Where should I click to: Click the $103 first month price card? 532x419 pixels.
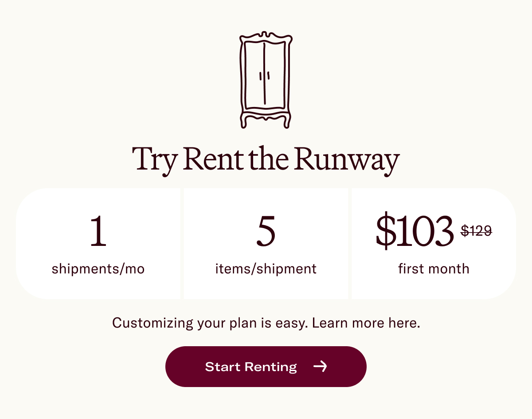tap(434, 243)
